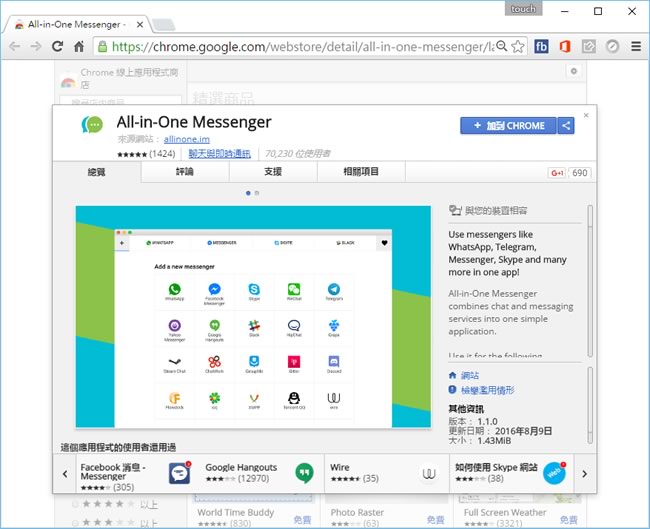650x529 pixels.
Task: Close the All-in-One Messenger browser tab
Action: tap(140, 24)
